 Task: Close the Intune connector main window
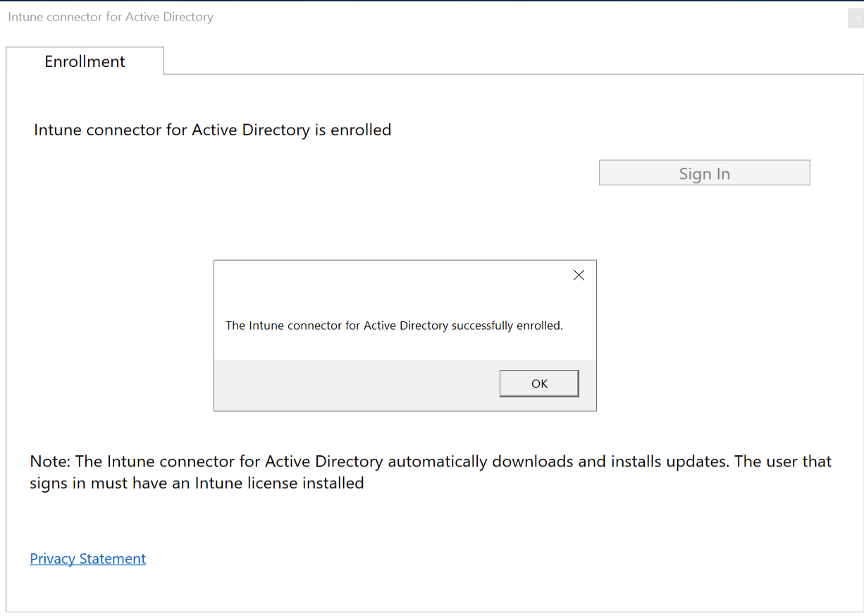[x=856, y=18]
